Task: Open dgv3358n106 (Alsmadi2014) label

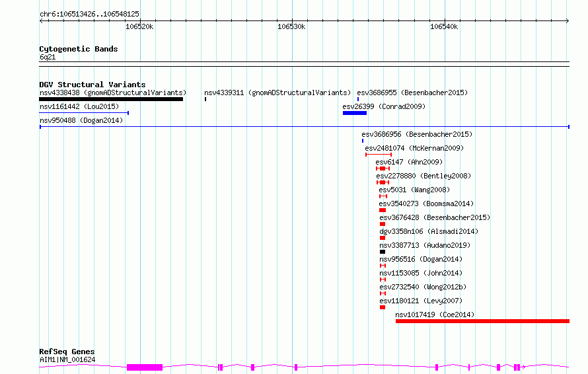Action: [429, 231]
